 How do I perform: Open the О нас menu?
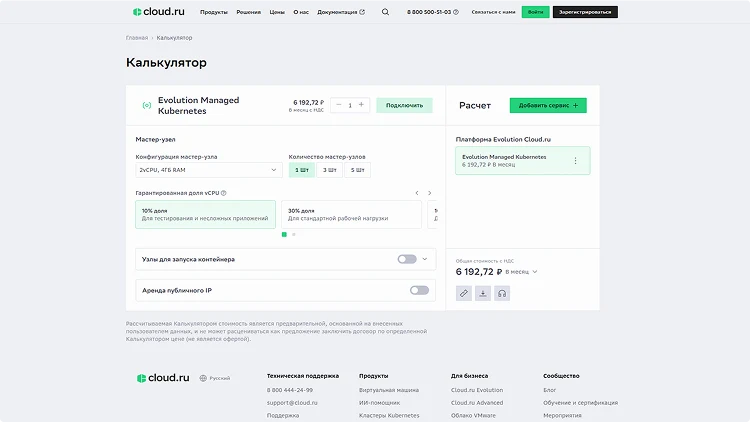(301, 12)
